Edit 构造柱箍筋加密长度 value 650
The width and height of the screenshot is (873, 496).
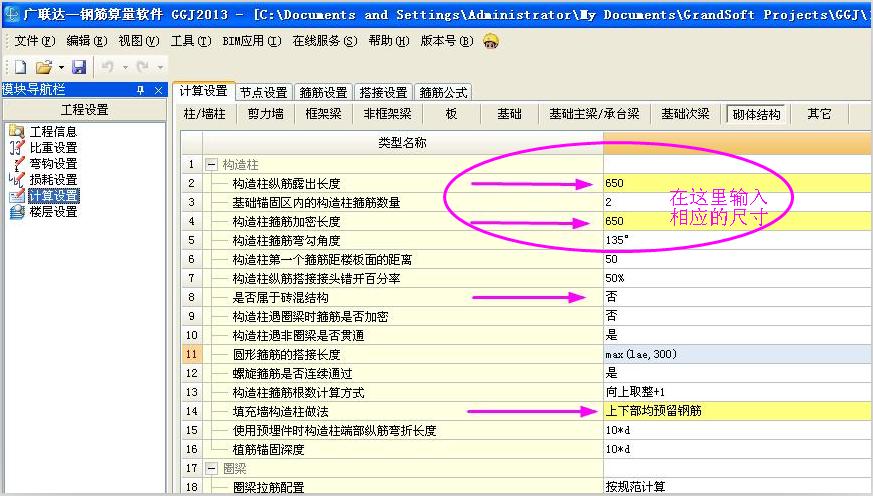(x=738, y=221)
